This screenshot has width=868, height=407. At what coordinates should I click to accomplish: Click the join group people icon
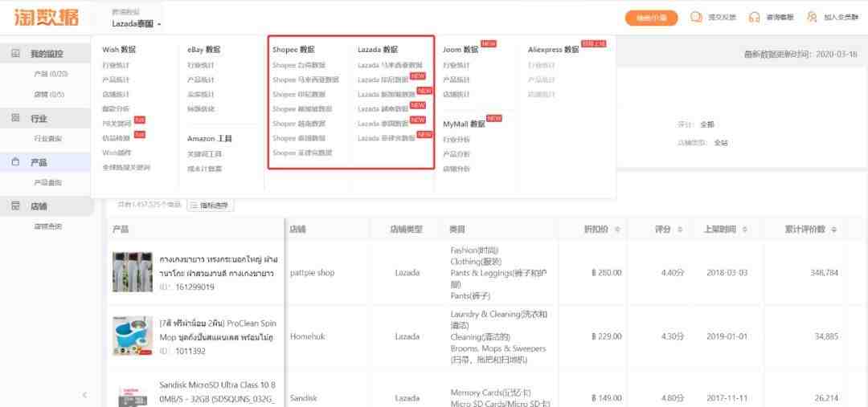click(x=812, y=18)
